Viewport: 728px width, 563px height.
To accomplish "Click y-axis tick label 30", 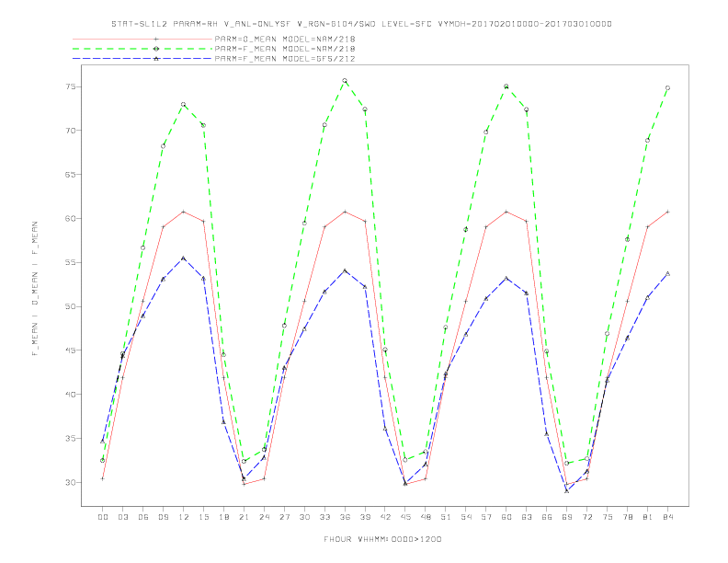I will point(71,482).
